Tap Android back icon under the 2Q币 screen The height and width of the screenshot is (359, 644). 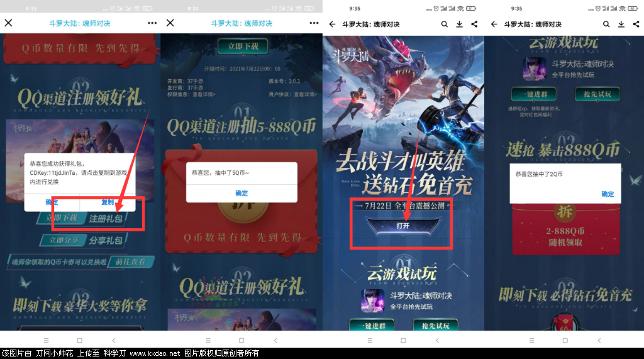(x=599, y=340)
